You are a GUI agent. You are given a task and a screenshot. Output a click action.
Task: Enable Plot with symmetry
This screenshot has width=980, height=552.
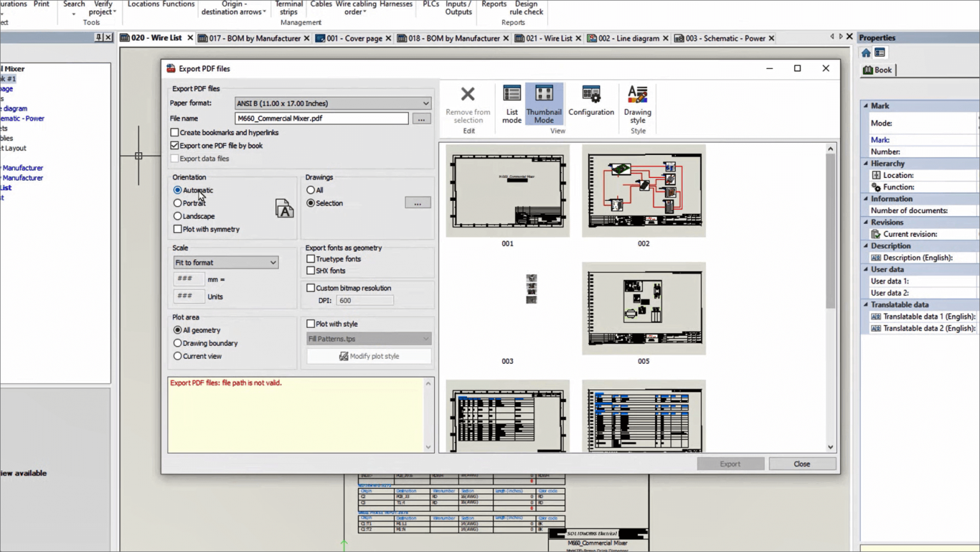pos(177,229)
